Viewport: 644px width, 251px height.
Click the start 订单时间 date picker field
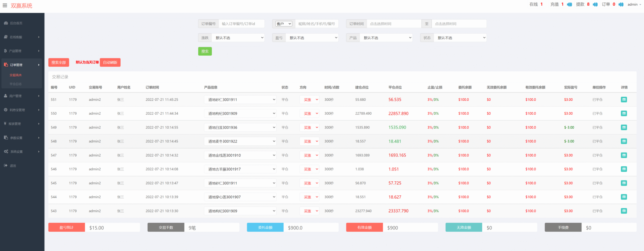[394, 24]
